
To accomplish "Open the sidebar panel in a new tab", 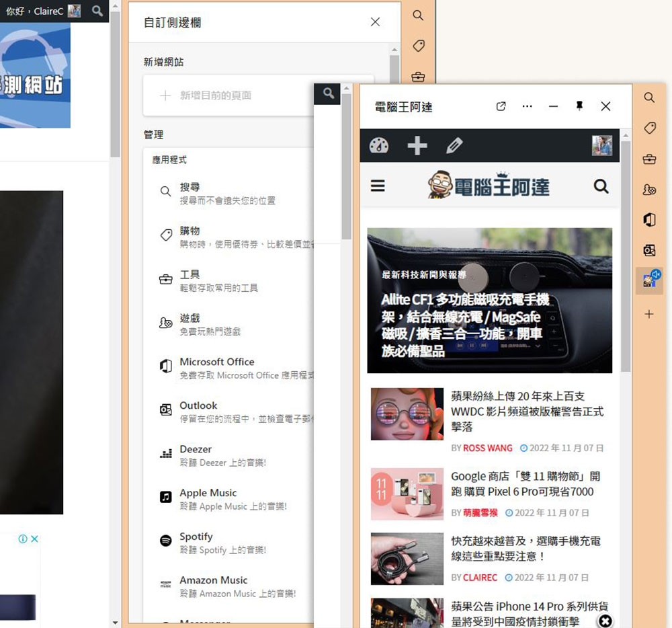I will (x=501, y=107).
